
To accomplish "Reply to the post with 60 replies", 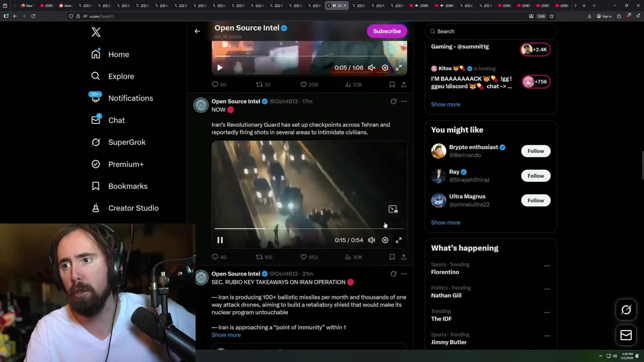I will tap(219, 84).
